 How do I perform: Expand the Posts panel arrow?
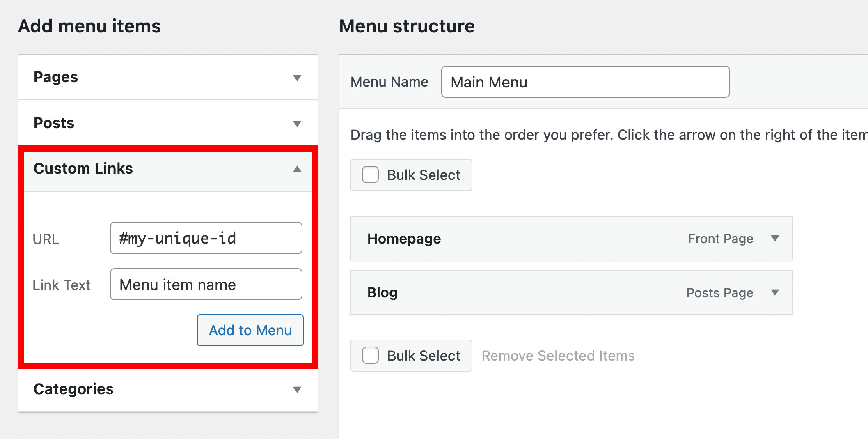(x=297, y=124)
